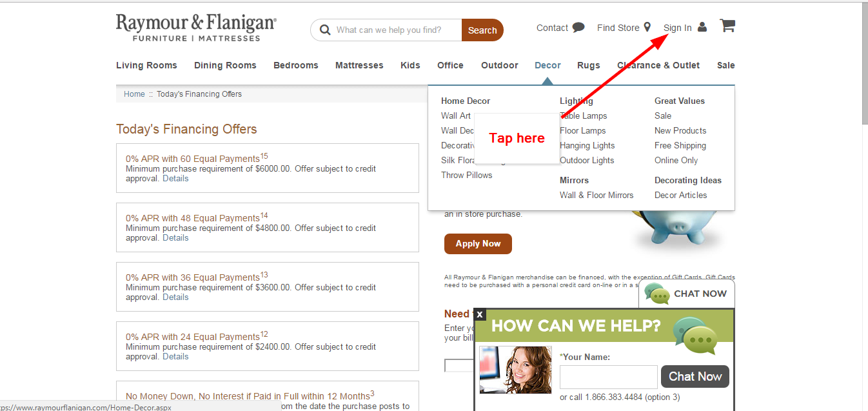Click the search magnifier icon
Image resolution: width=868 pixels, height=411 pixels.
point(324,30)
